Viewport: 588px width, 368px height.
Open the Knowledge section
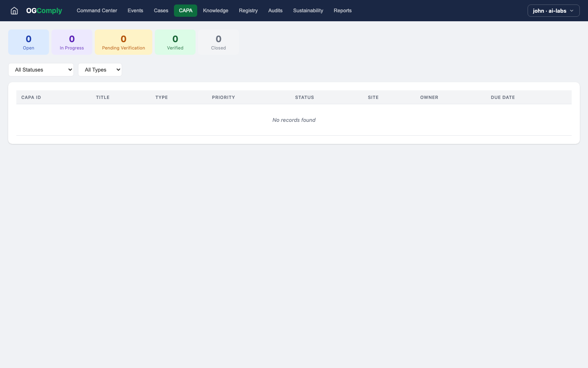pos(216,11)
